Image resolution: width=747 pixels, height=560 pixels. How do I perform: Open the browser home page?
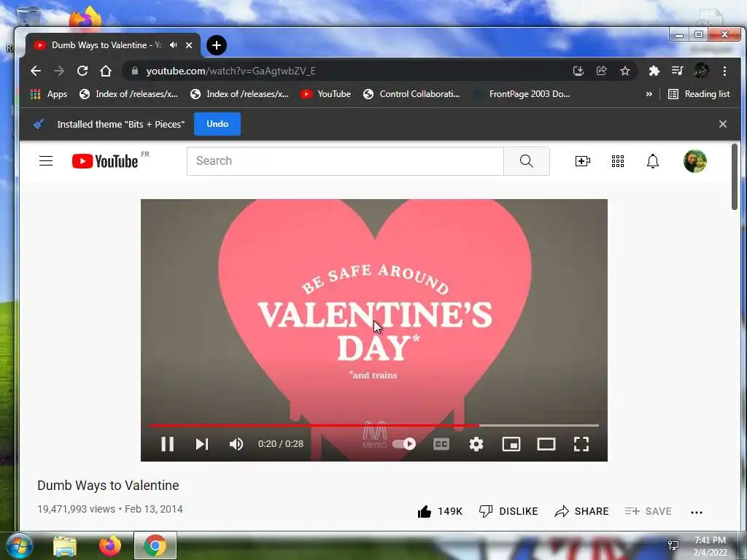click(106, 71)
